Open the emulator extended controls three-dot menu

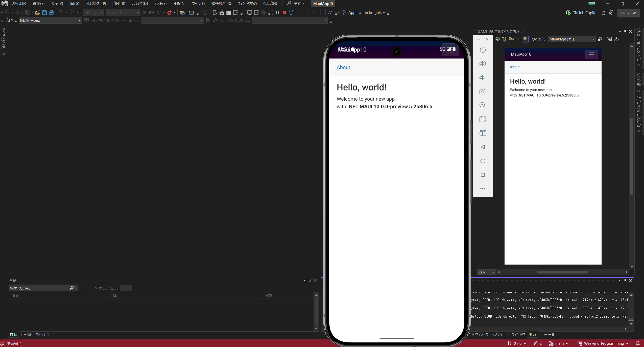tap(483, 189)
